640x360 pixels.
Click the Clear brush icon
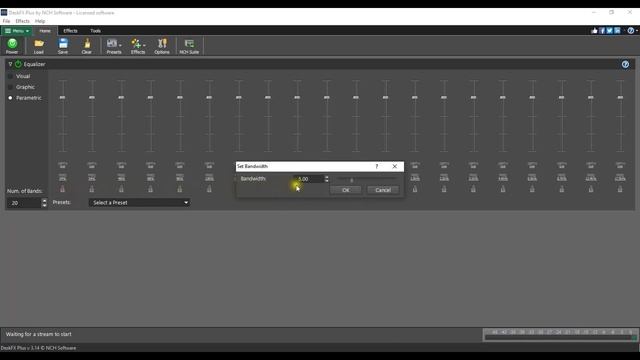click(87, 46)
